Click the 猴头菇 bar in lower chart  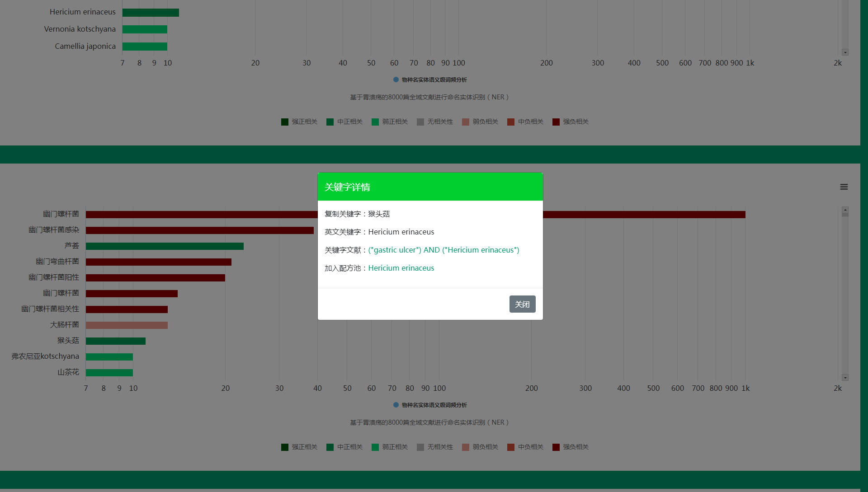tap(116, 341)
